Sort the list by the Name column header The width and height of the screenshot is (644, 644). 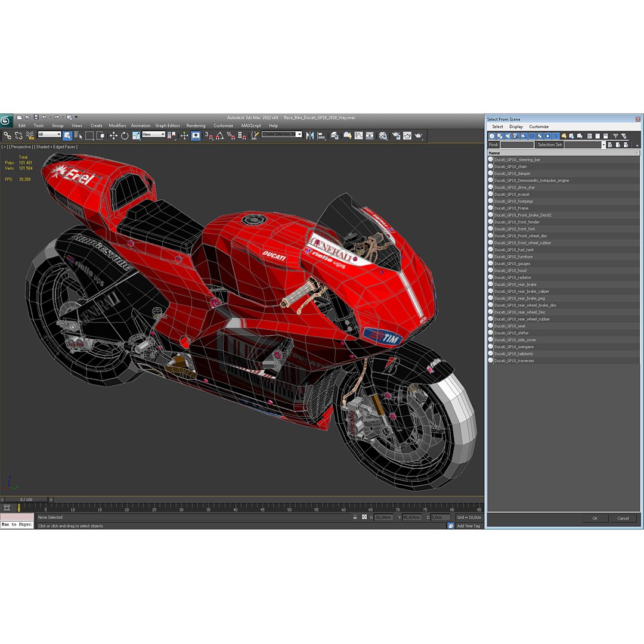pyautogui.click(x=563, y=153)
